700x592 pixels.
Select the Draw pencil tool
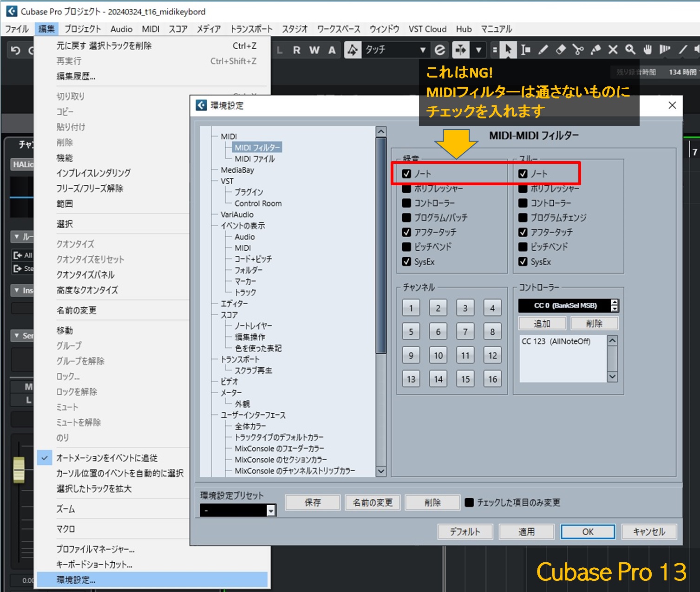coord(543,50)
